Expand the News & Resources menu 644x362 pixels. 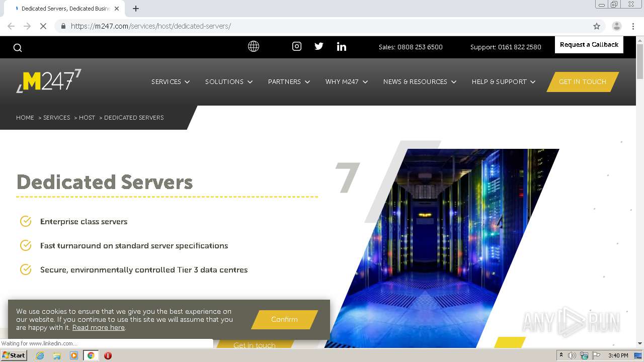coord(420,81)
